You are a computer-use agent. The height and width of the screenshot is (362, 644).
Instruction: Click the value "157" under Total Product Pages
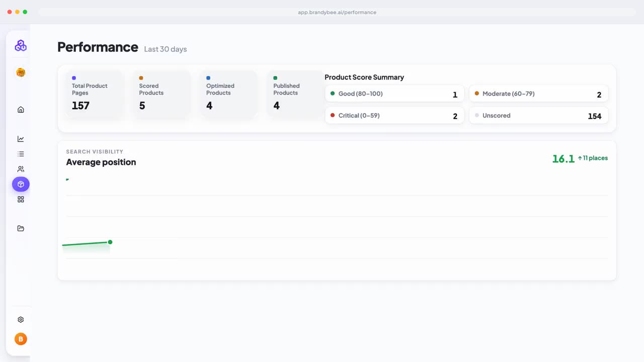80,106
